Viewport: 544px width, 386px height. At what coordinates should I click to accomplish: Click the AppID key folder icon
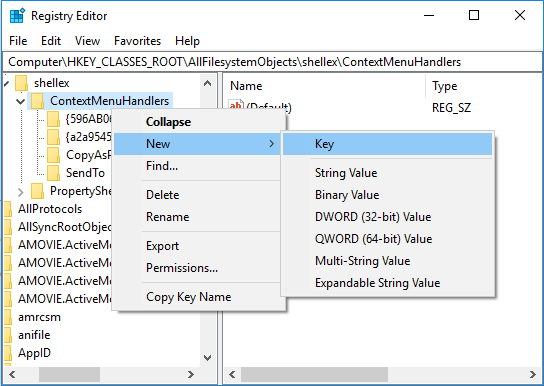[8, 353]
